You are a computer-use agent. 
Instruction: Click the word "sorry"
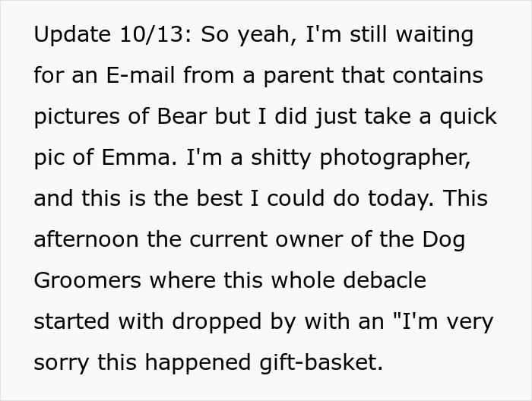60,362
